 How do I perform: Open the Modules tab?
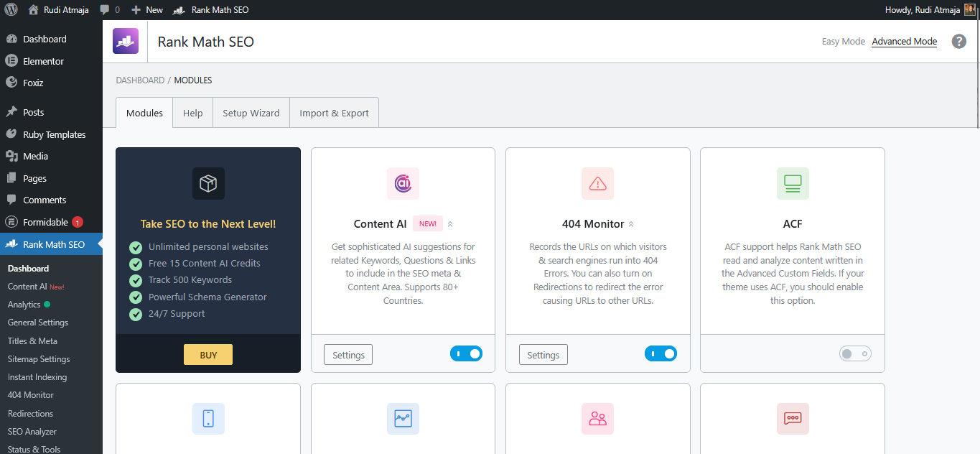tap(144, 113)
